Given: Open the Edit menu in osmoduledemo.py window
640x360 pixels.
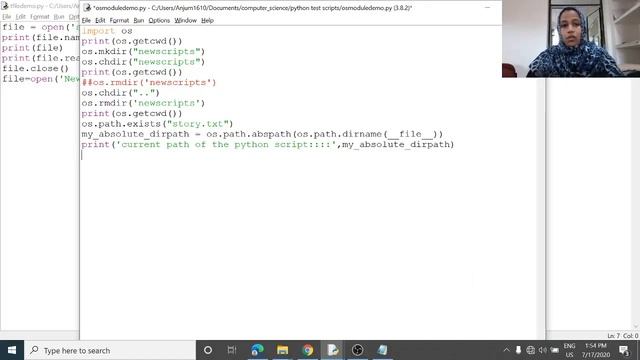Looking at the screenshot, I should pos(100,20).
